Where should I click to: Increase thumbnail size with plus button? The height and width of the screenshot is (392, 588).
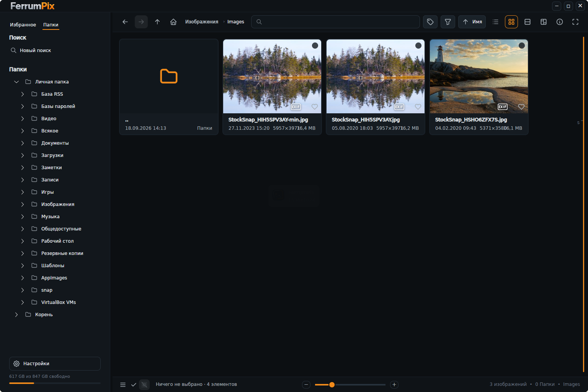coord(394,385)
